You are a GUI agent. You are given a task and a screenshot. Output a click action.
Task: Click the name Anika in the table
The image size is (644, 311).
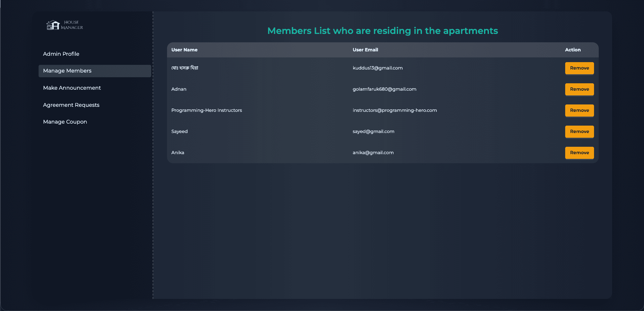coord(178,152)
